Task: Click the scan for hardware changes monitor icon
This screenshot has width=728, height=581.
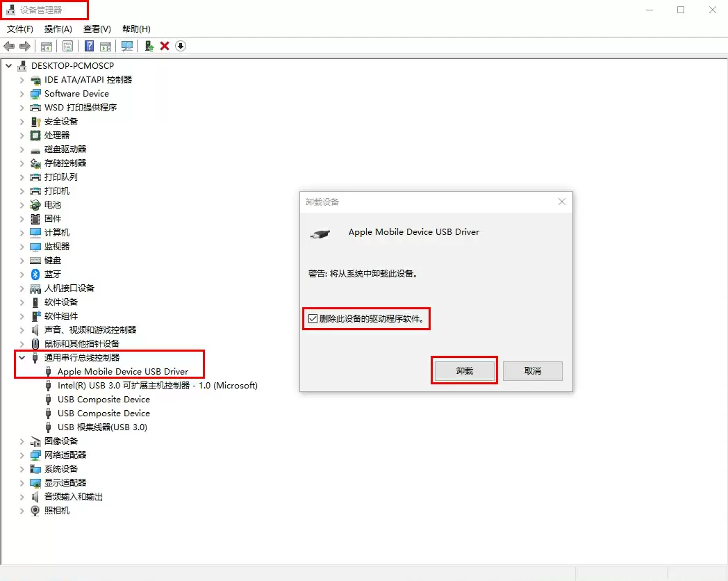Action: click(x=126, y=46)
